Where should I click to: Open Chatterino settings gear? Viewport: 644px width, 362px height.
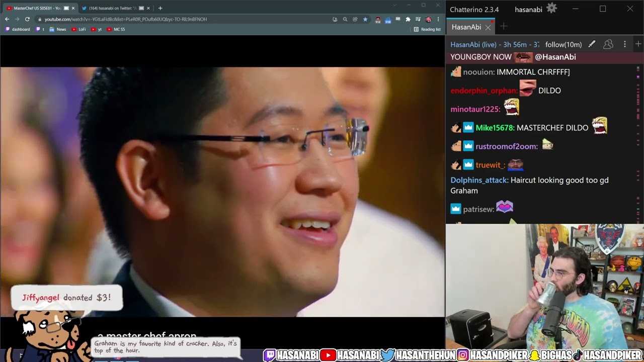[x=552, y=9]
